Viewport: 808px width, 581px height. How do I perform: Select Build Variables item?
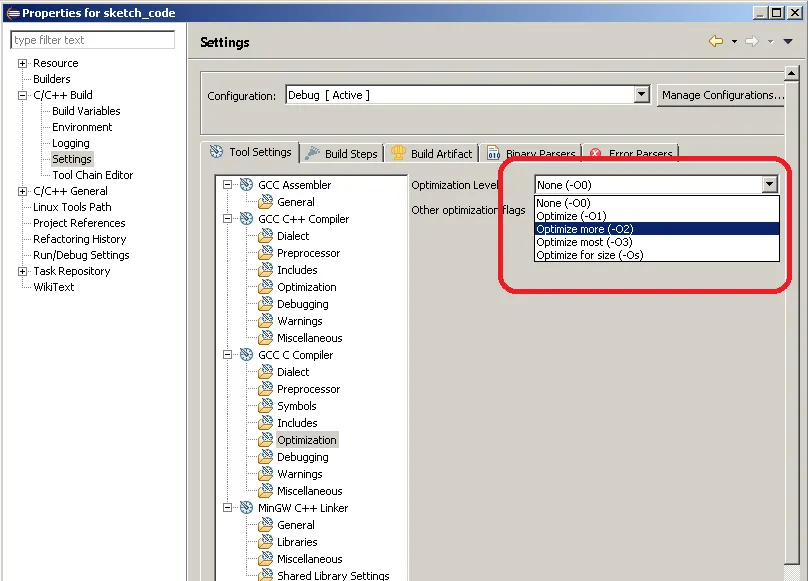coord(86,111)
